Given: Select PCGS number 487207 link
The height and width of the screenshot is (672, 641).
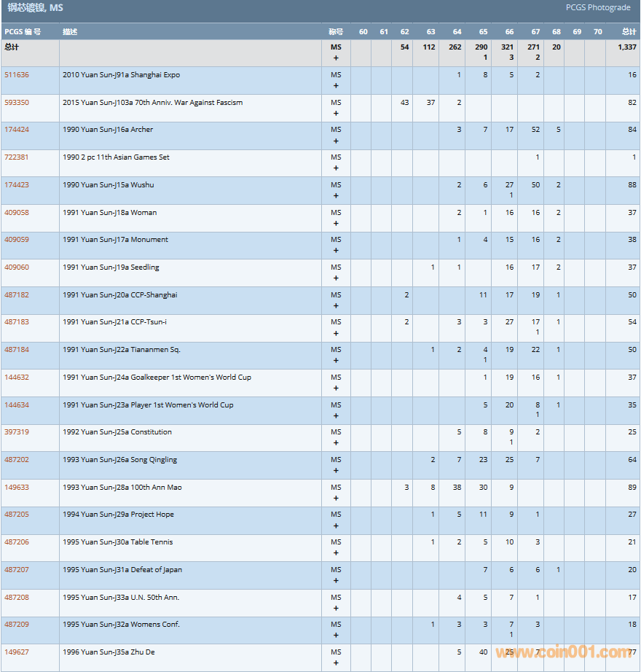Looking at the screenshot, I should click(x=17, y=570).
